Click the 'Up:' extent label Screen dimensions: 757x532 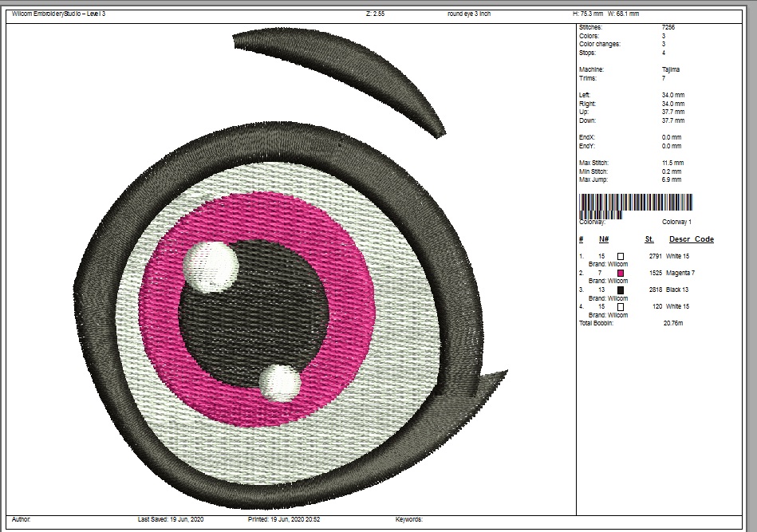[x=584, y=112]
